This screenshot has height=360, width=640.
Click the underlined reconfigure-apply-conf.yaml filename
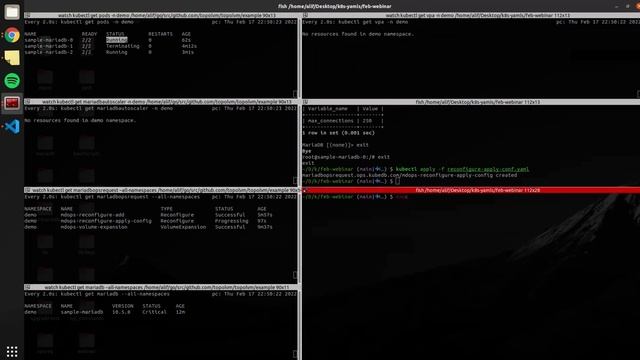pos(488,169)
